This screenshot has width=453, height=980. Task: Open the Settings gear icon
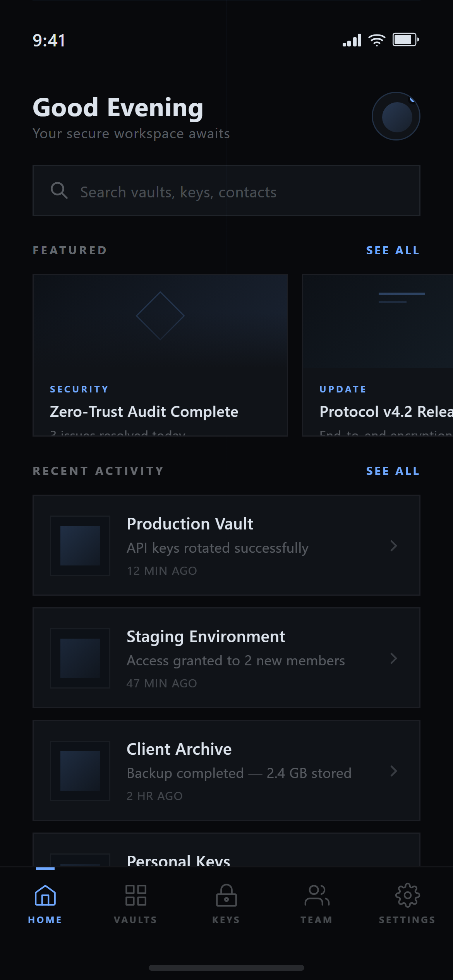(407, 895)
